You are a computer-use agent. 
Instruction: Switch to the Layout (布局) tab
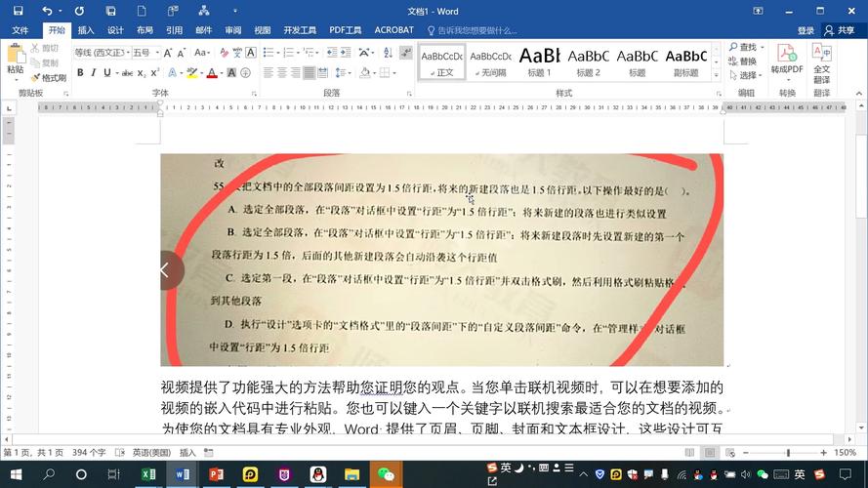[x=145, y=30]
